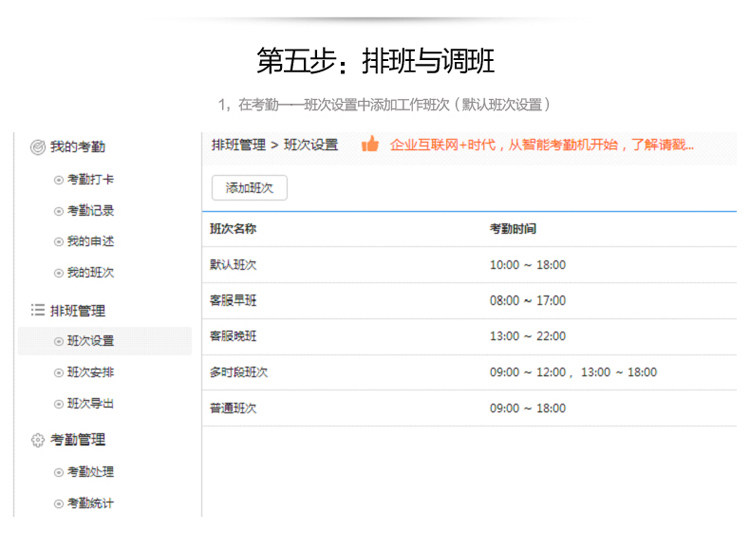Open 班次安排 menu item

[x=90, y=372]
